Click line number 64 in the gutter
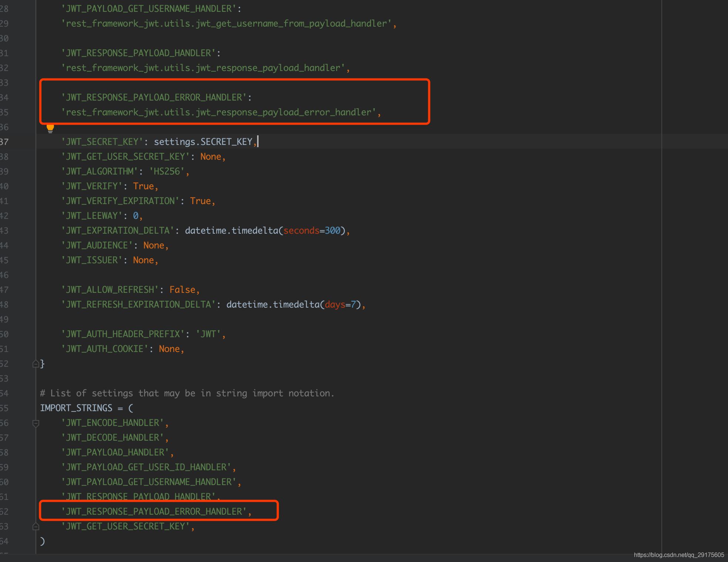The width and height of the screenshot is (728, 562). pyautogui.click(x=6, y=541)
